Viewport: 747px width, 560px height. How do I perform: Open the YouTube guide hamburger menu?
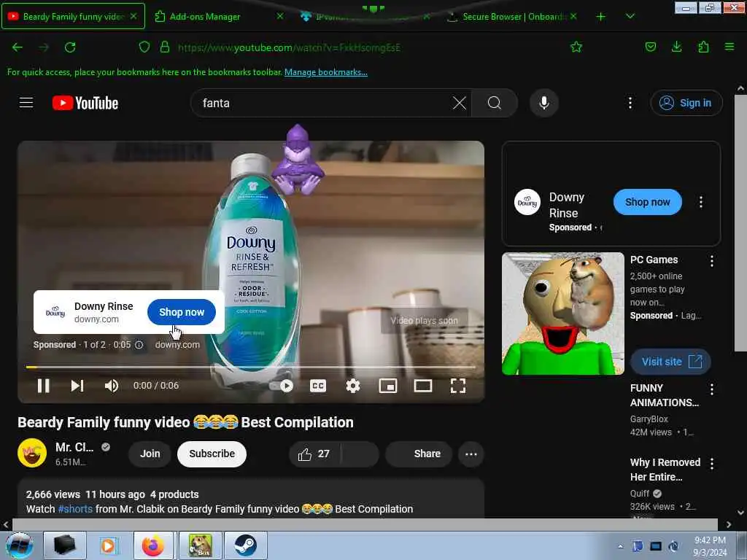click(x=26, y=103)
